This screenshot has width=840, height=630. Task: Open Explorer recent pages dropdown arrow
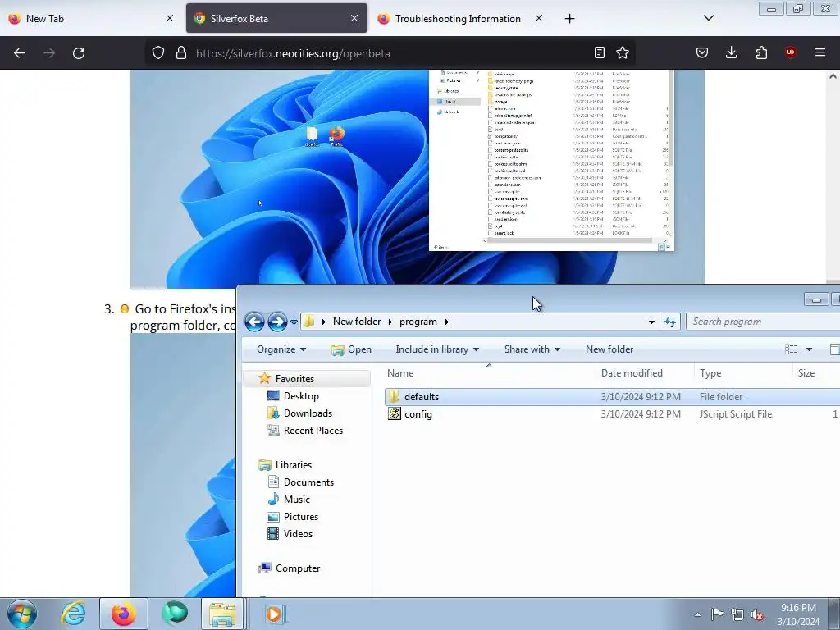[x=294, y=322]
